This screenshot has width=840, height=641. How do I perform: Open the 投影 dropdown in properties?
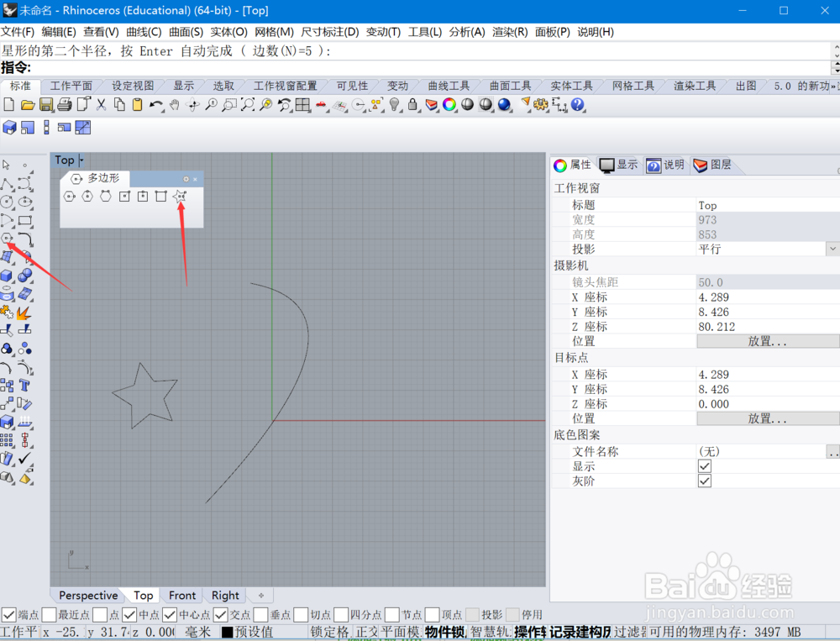pos(832,249)
